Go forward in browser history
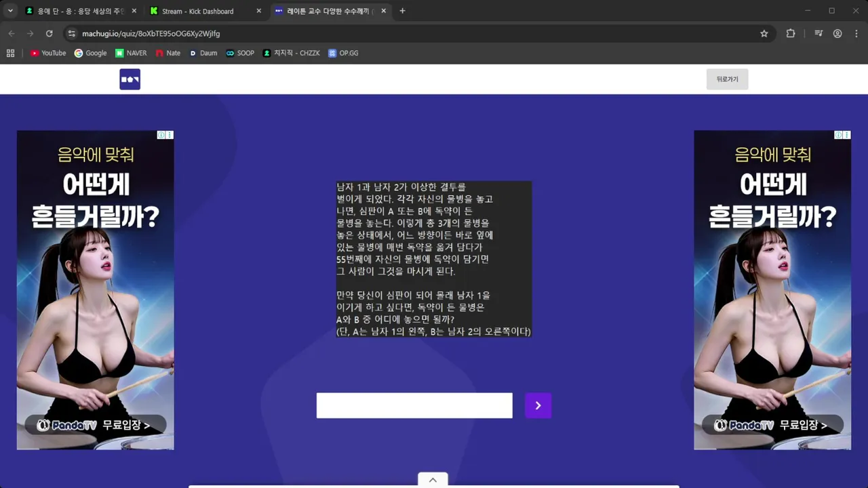 pos(30,33)
